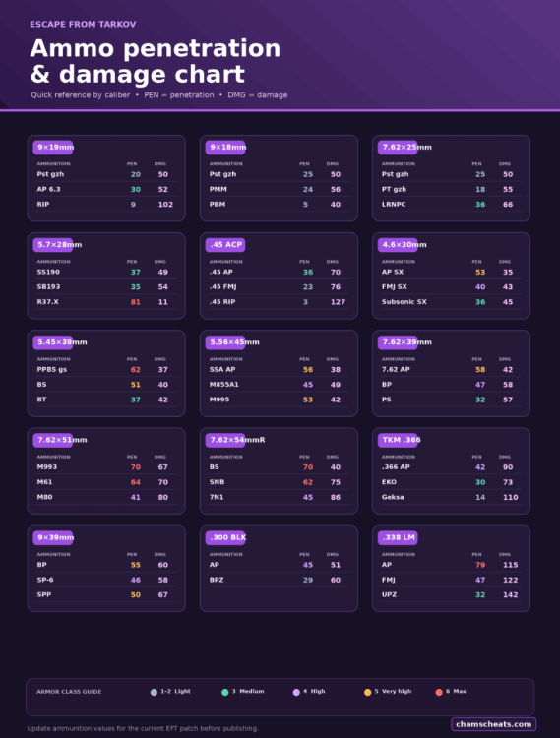This screenshot has width=560, height=738.
Task: Select the Subsonic SX ammunition row
Action: tap(451, 302)
